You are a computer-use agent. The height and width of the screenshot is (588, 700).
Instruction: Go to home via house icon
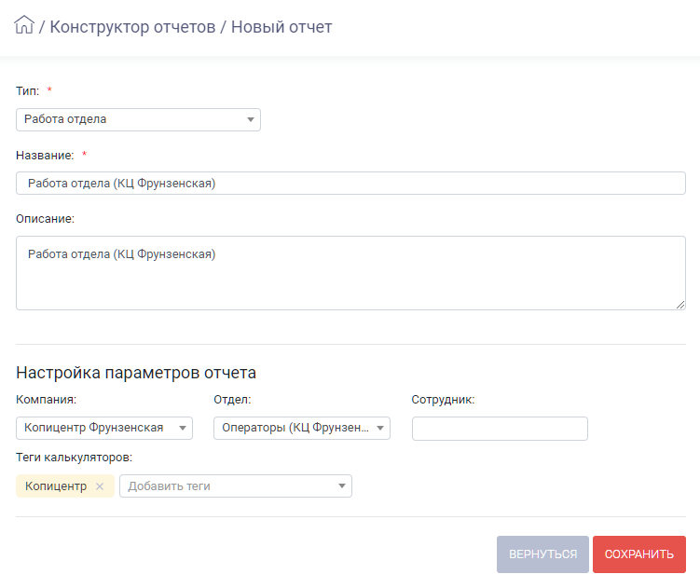click(24, 25)
